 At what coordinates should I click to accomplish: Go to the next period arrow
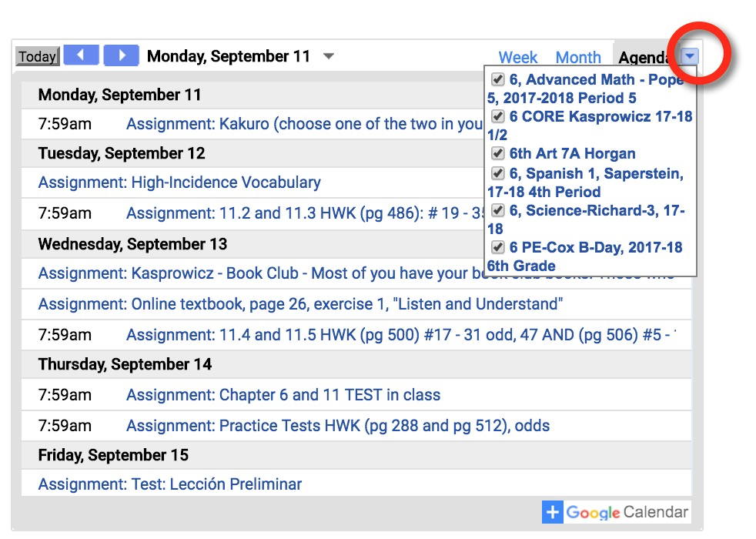pos(122,55)
